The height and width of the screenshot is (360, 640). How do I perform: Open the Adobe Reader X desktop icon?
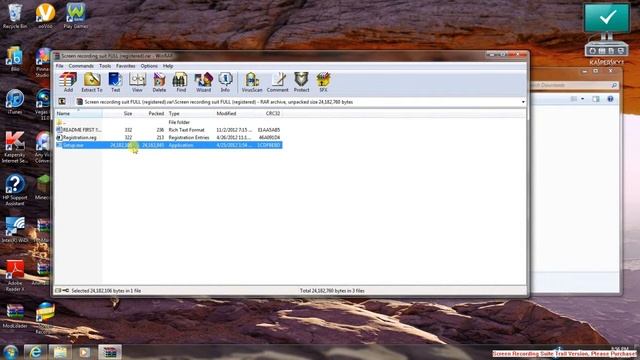(15, 276)
